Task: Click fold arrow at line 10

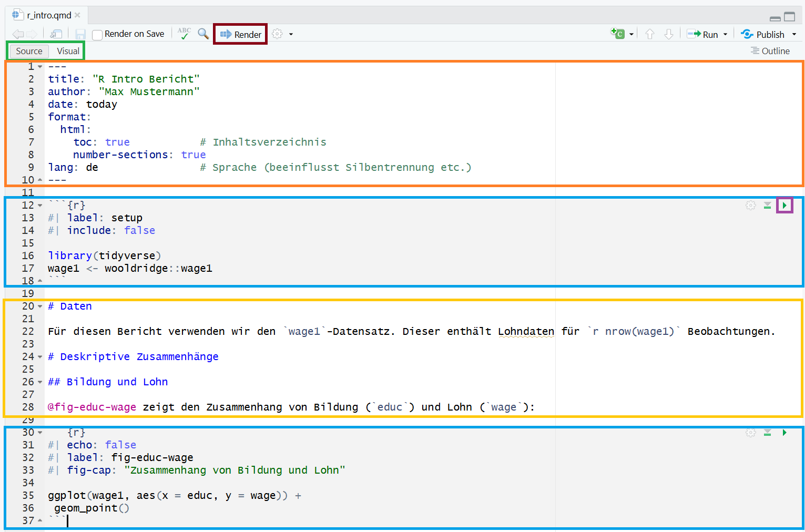Action: tap(40, 180)
